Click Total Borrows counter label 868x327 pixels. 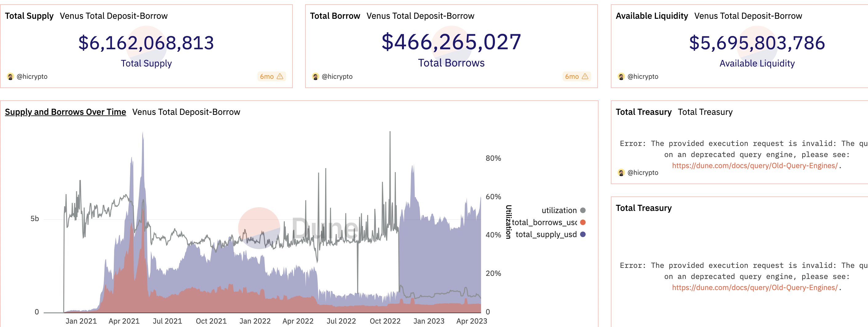451,63
